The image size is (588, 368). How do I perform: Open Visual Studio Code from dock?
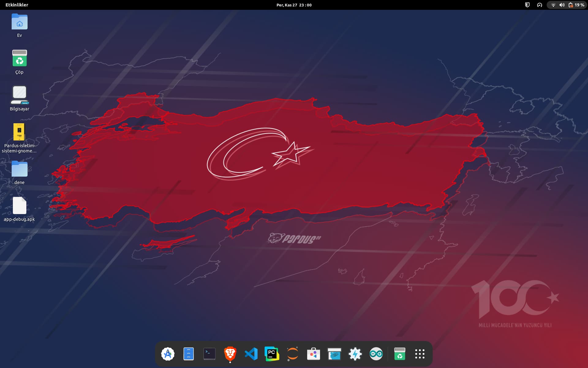[x=251, y=354]
